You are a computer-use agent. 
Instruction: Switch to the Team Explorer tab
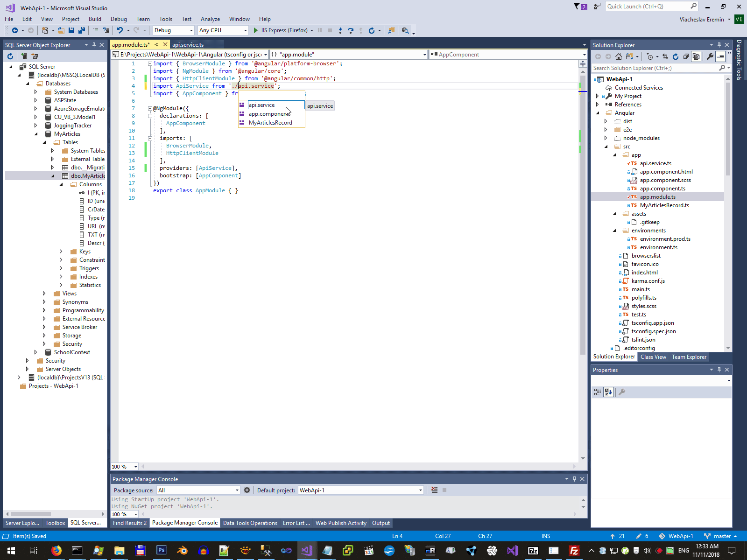[x=689, y=357]
